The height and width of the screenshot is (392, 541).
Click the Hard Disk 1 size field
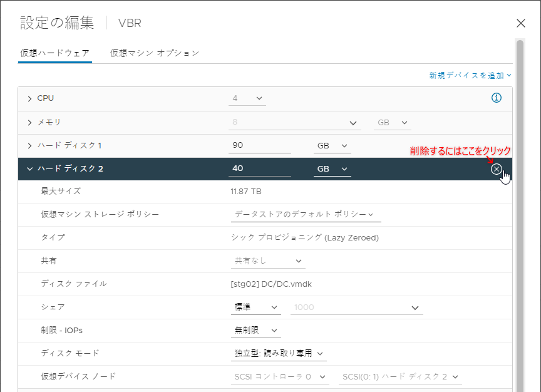pyautogui.click(x=259, y=145)
